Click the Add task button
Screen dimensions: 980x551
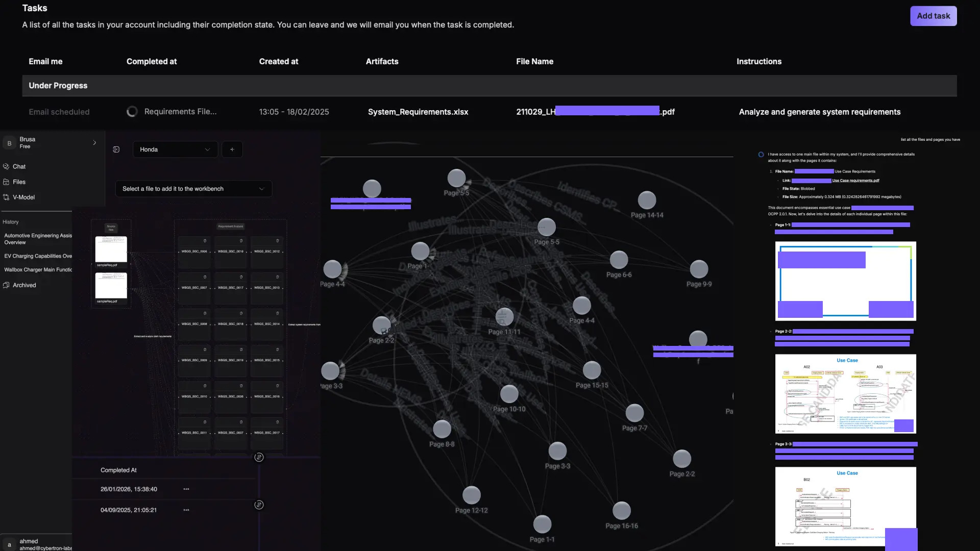point(933,16)
